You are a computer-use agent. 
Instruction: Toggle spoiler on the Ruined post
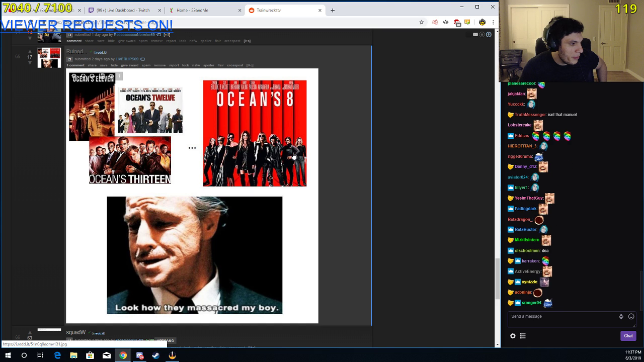pyautogui.click(x=209, y=65)
